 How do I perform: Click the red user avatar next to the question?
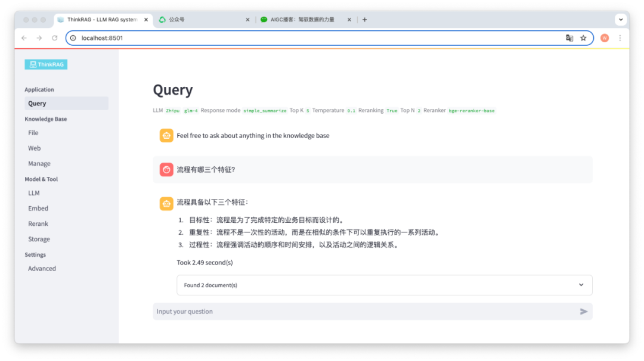click(166, 169)
